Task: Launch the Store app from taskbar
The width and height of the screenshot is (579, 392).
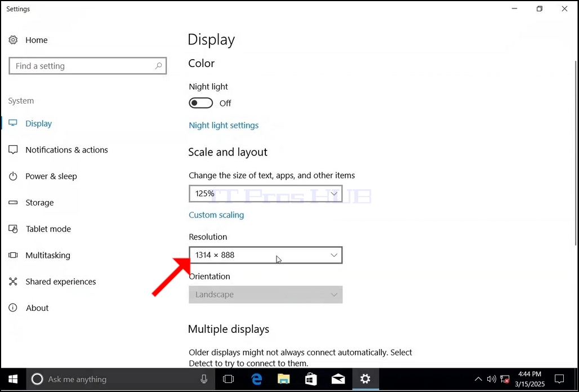Action: pyautogui.click(x=311, y=379)
